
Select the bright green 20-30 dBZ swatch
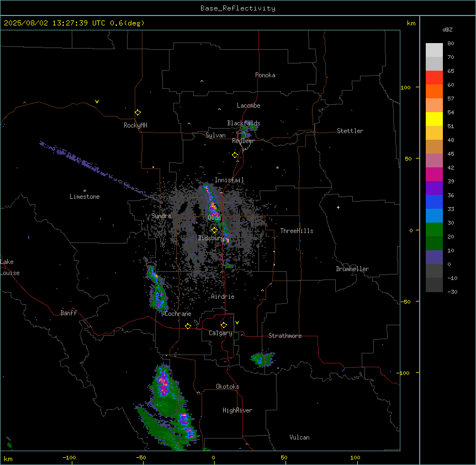434,230
